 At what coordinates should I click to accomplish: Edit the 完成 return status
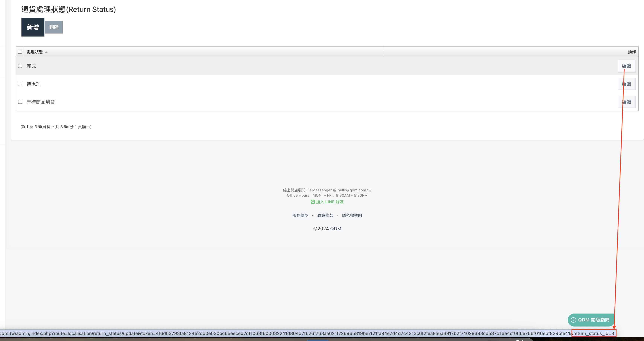pyautogui.click(x=626, y=66)
